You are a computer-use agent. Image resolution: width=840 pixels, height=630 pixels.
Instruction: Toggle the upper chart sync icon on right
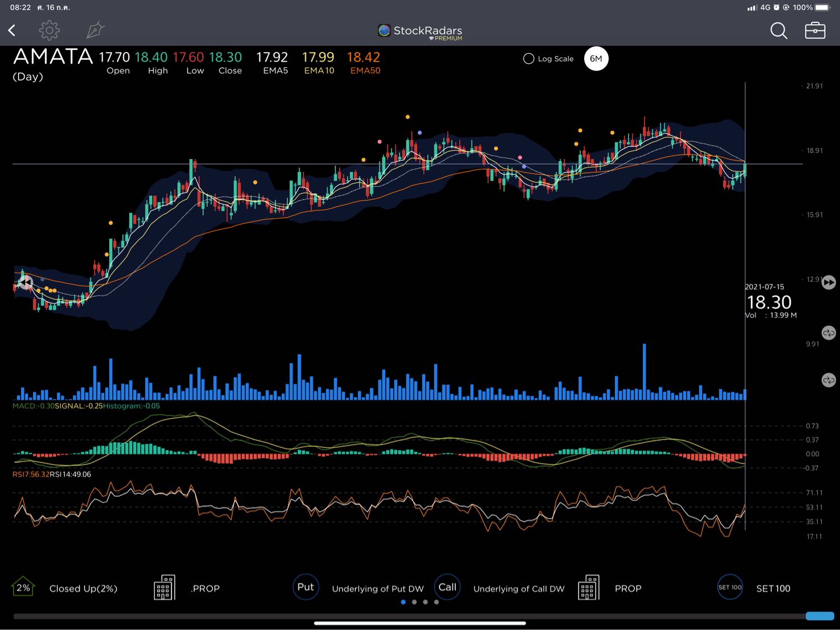point(828,333)
